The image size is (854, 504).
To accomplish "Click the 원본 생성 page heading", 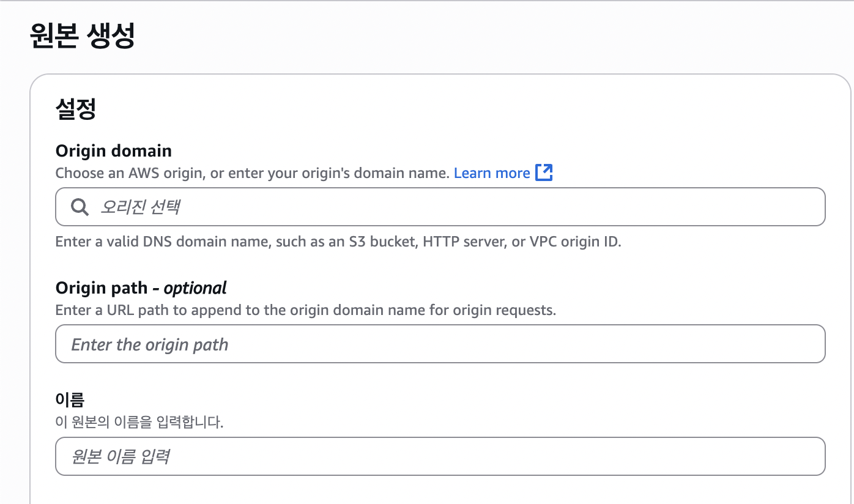I will coord(82,37).
